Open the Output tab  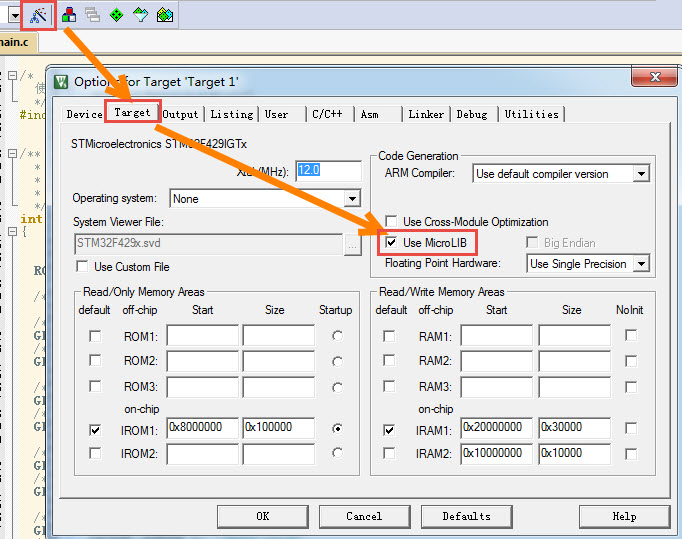pos(181,114)
